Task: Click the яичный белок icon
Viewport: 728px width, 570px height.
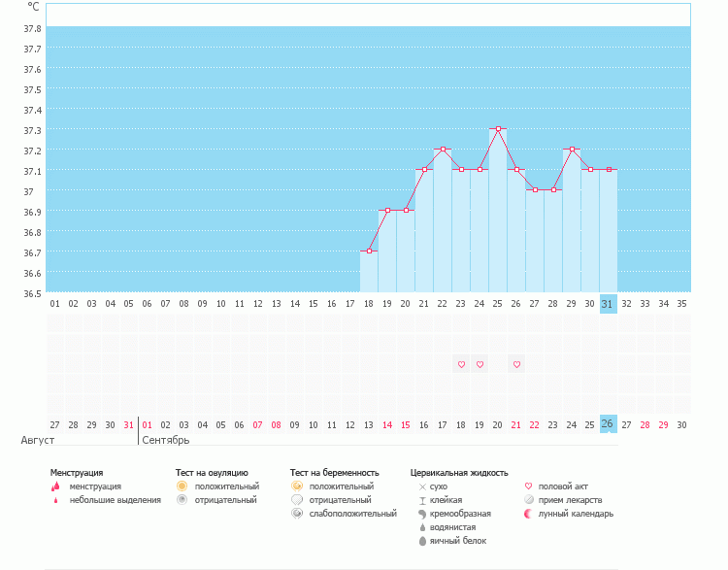Action: (x=422, y=541)
